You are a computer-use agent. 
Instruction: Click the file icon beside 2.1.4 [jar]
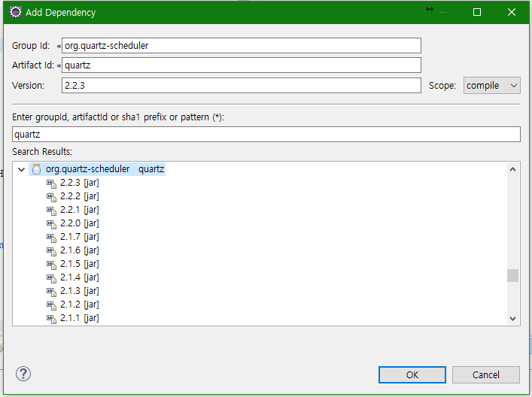pyautogui.click(x=51, y=279)
